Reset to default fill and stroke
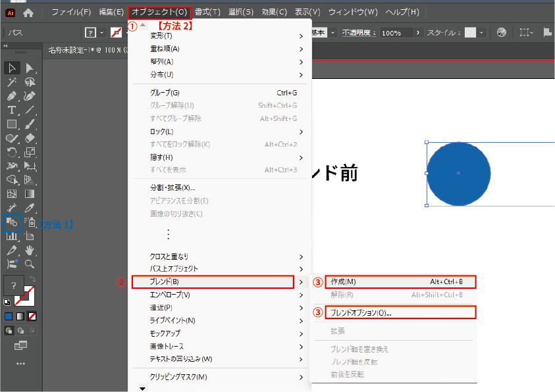 [x=7, y=302]
